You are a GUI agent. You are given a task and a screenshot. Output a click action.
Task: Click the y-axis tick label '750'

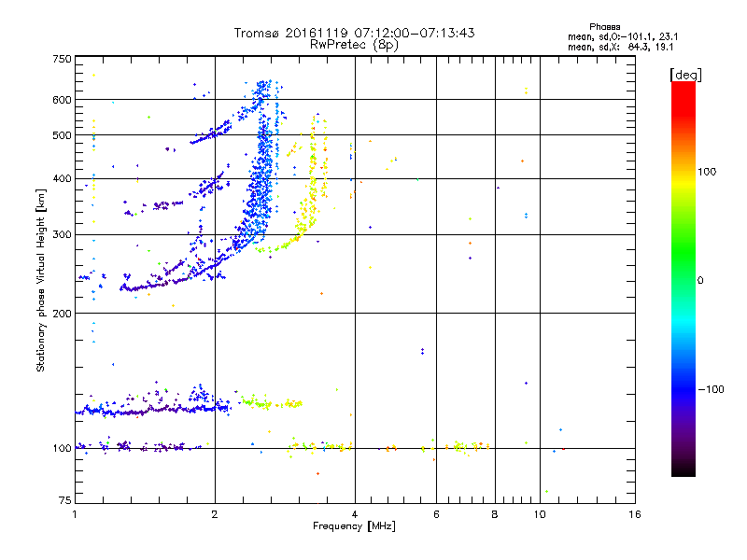62,59
